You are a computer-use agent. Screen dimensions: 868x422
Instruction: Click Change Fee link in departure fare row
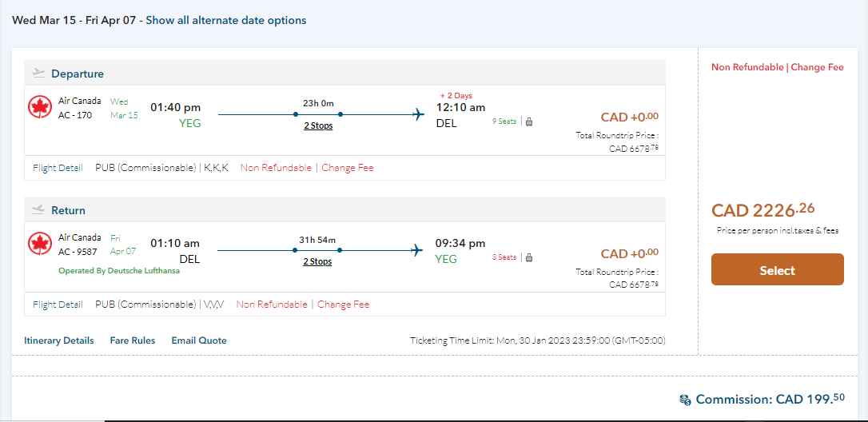coord(347,168)
